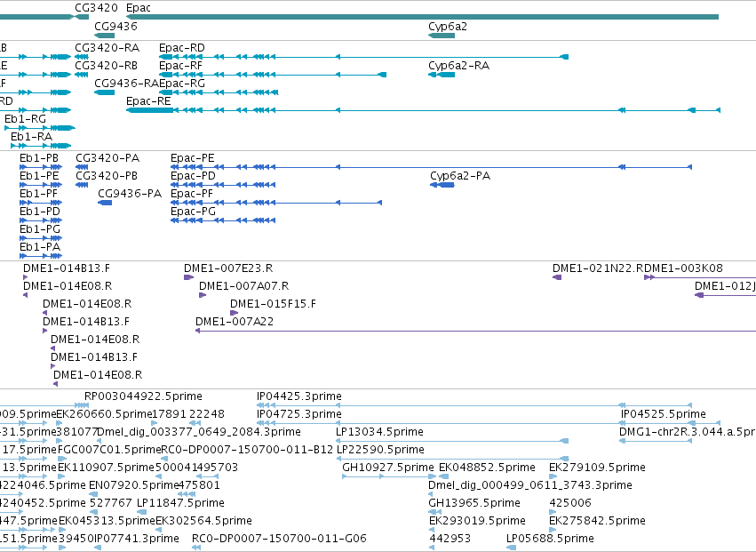Click the GH10927.5prime EST label
The image size is (756, 552).
(388, 468)
